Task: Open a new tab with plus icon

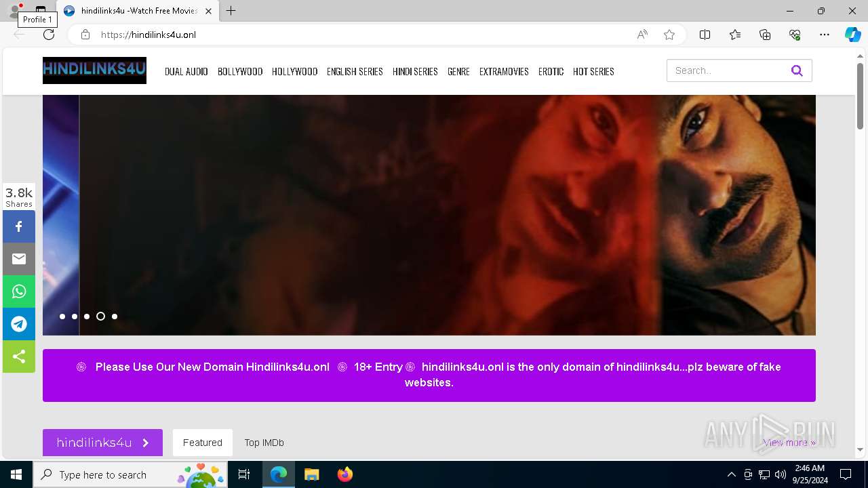Action: (x=231, y=11)
